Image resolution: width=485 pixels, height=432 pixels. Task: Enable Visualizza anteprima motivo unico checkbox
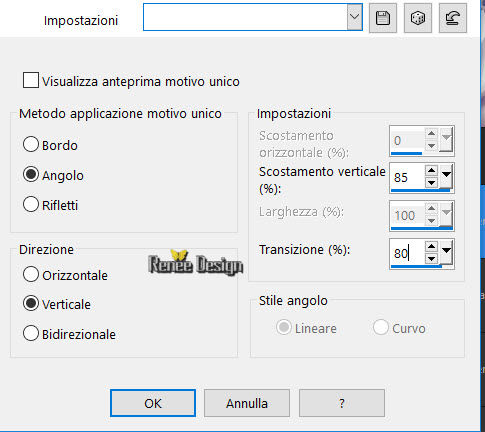point(31,80)
